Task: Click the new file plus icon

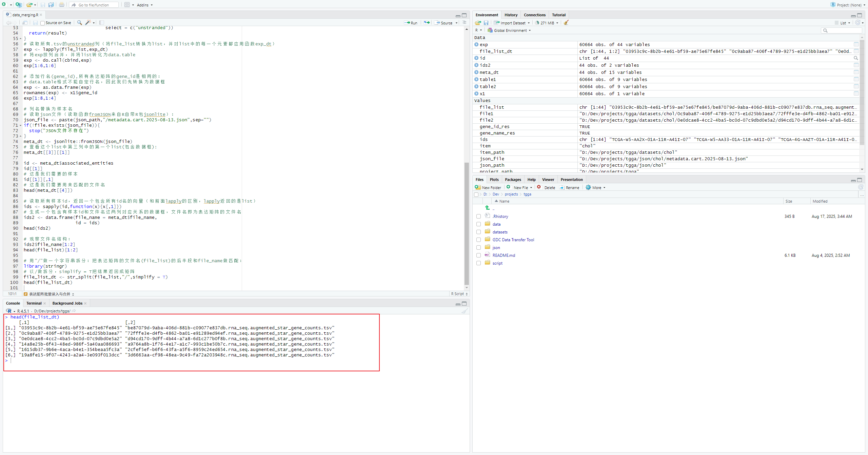Action: click(x=4, y=4)
